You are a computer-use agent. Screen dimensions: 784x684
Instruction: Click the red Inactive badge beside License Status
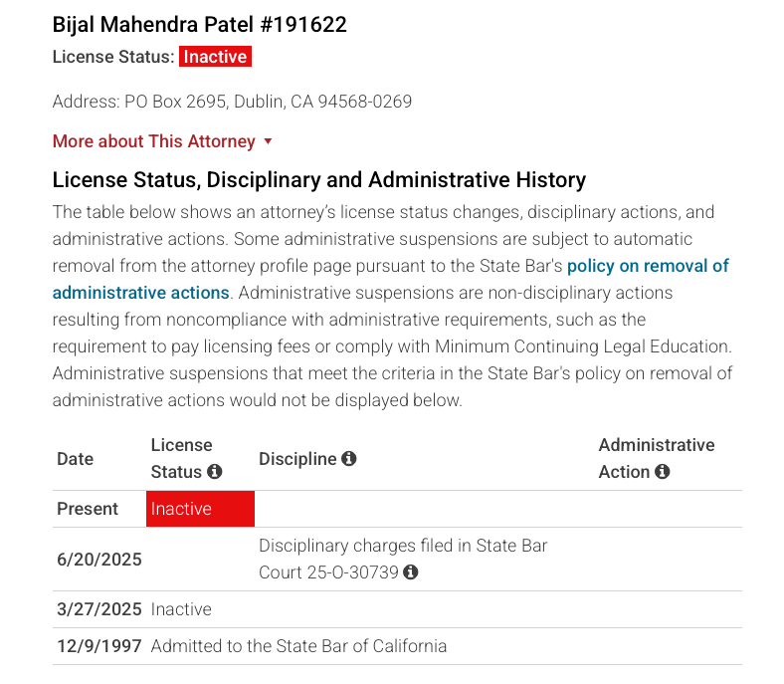tap(215, 57)
